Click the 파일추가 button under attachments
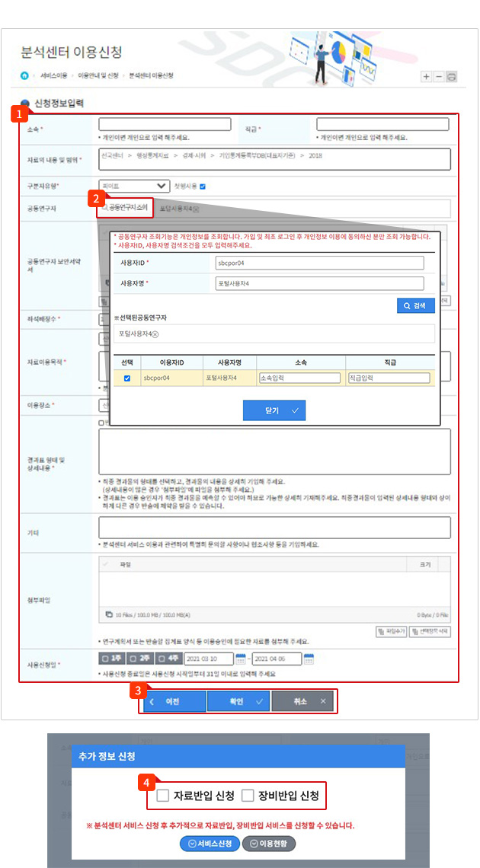Image resolution: width=480 pixels, height=868 pixels. pos(392,631)
